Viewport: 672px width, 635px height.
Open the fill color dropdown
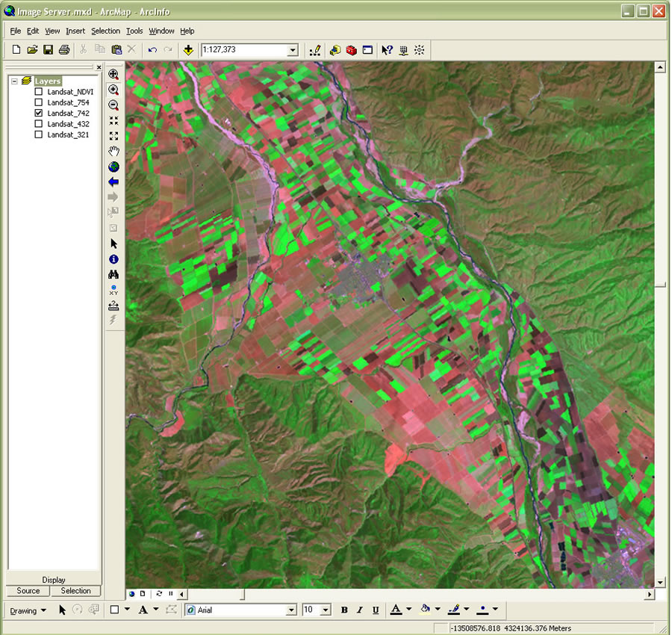click(x=438, y=610)
